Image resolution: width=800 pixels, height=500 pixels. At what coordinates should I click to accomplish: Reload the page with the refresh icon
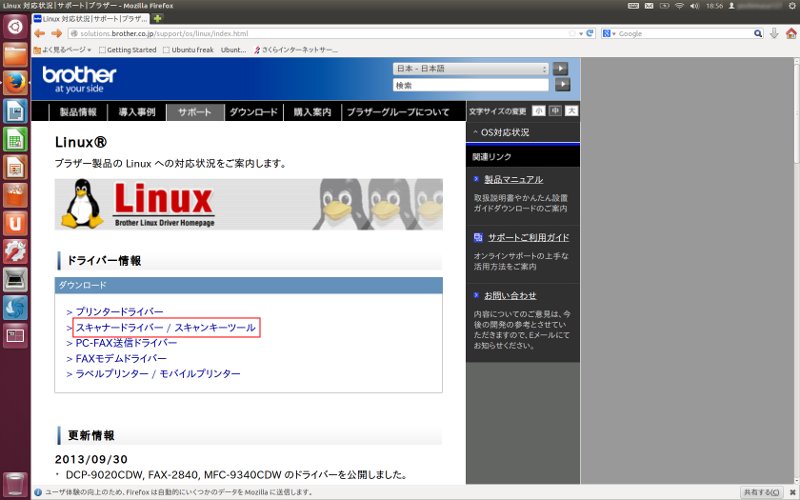click(590, 33)
